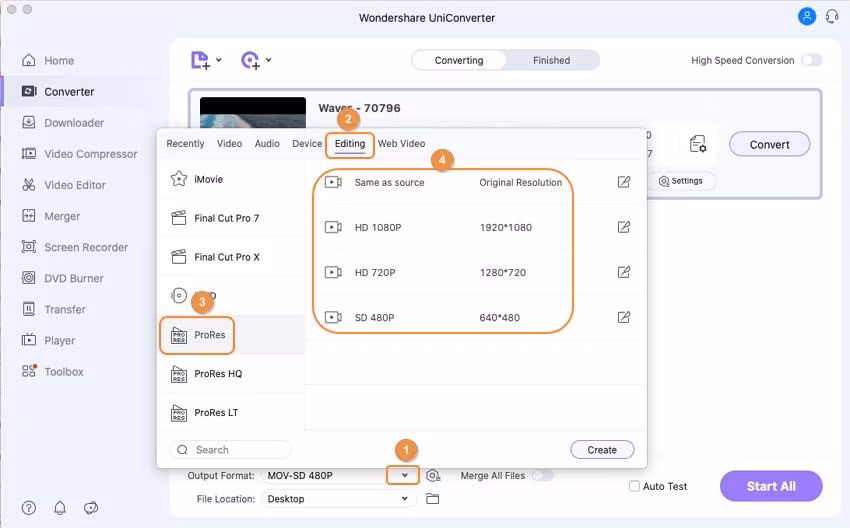Open the File Location Desktop dropdown
850x528 pixels.
pos(339,499)
